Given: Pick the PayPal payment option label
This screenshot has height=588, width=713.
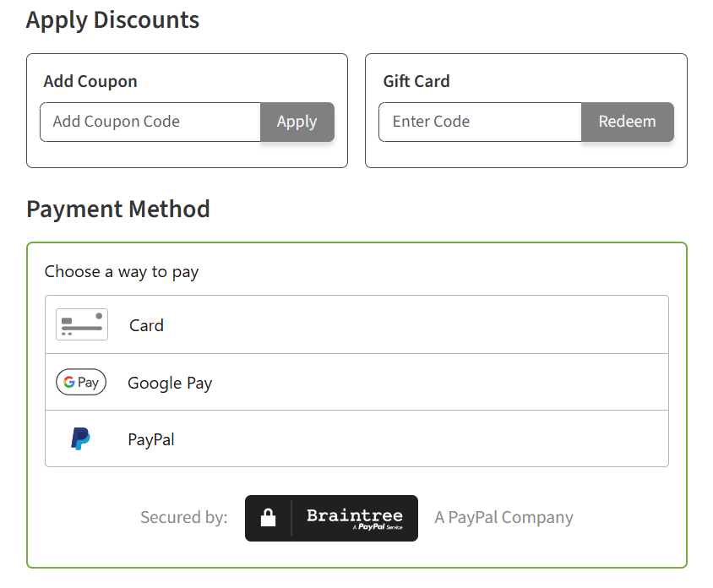Looking at the screenshot, I should [151, 439].
